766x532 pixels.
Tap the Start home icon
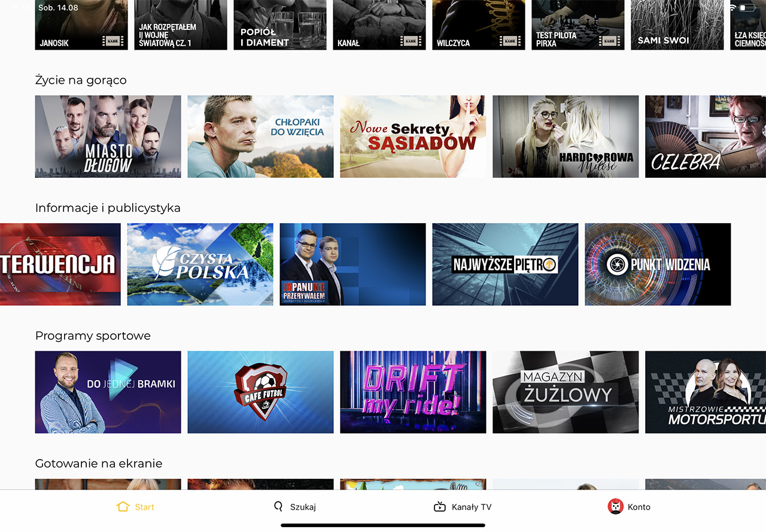(x=123, y=507)
